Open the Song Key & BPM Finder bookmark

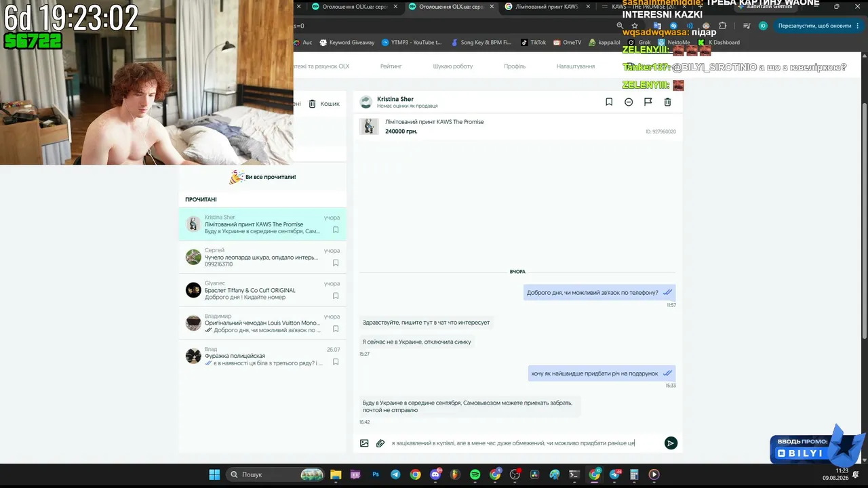coord(481,42)
